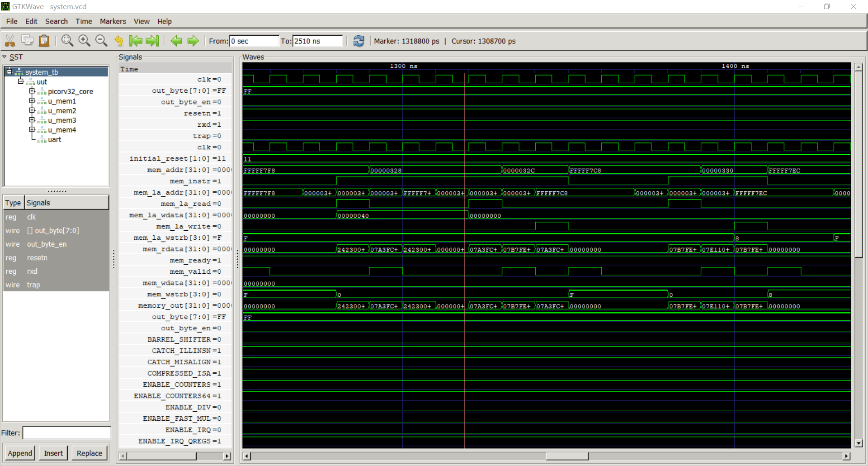Focus the From time input field

point(254,41)
